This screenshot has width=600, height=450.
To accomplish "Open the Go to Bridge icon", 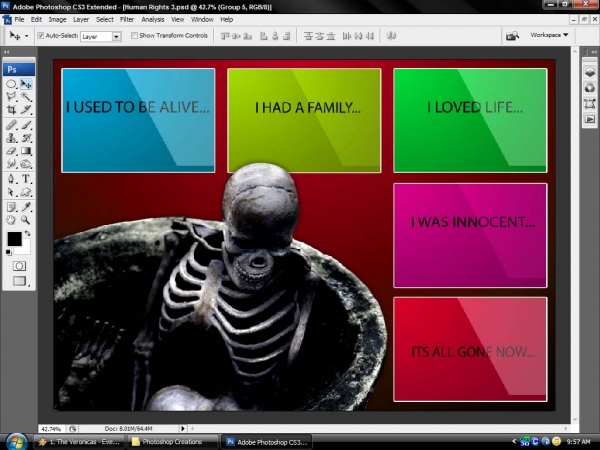I will pyautogui.click(x=512, y=36).
